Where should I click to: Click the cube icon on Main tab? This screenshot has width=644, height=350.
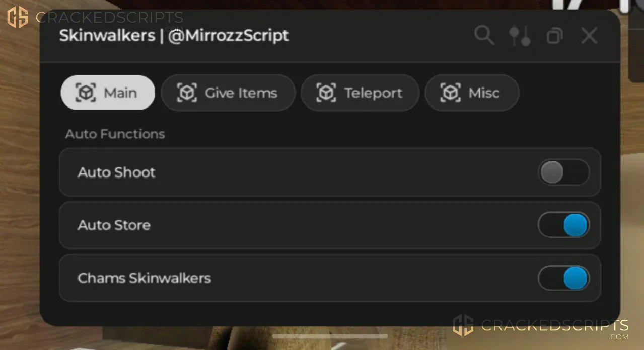86,93
